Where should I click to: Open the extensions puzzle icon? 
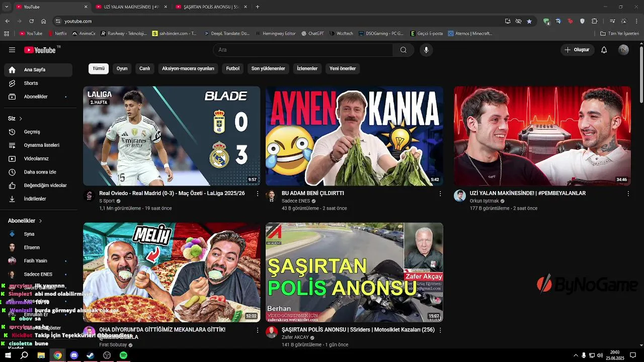595,21
